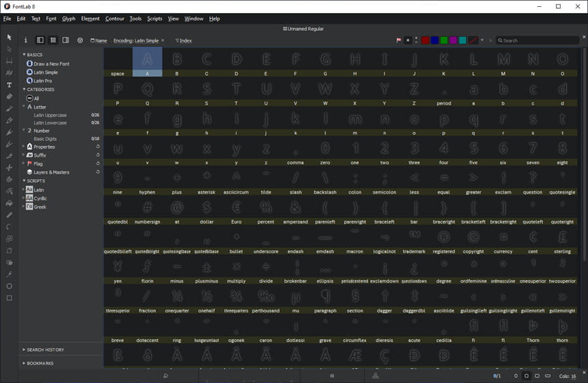This screenshot has width=588, height=383.
Task: Select Latin Uppercase category
Action: pyautogui.click(x=50, y=115)
